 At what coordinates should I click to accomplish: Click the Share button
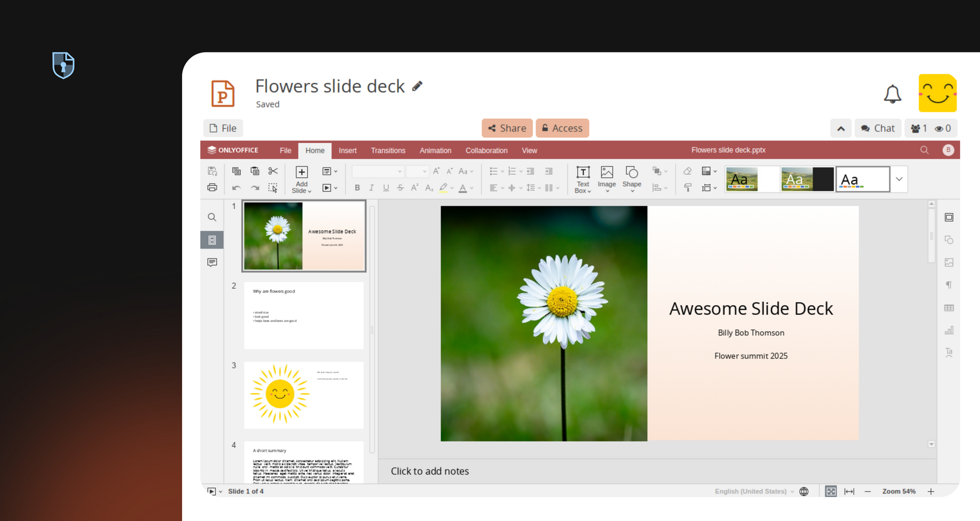507,129
